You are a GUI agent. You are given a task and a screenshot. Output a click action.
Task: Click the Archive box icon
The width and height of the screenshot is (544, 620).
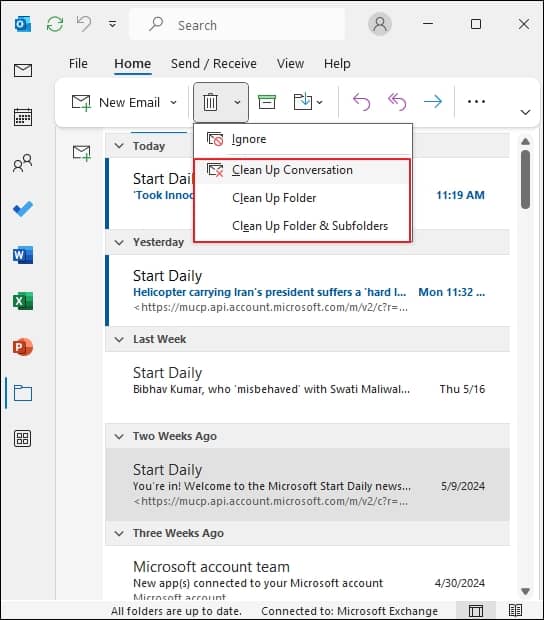click(267, 102)
